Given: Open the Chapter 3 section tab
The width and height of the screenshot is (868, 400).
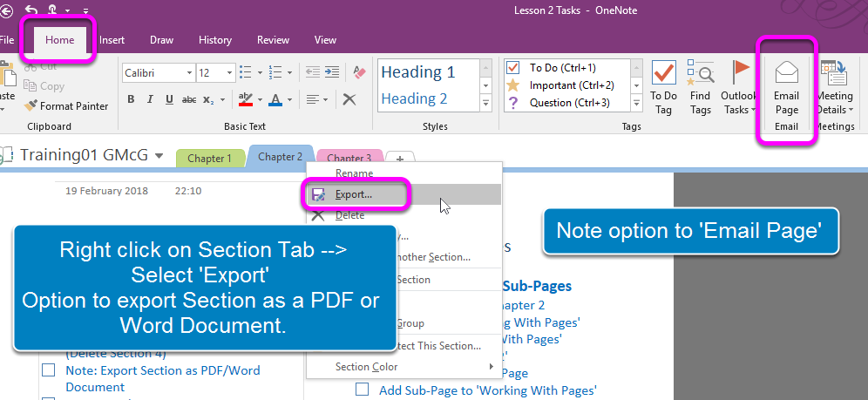Looking at the screenshot, I should (349, 159).
